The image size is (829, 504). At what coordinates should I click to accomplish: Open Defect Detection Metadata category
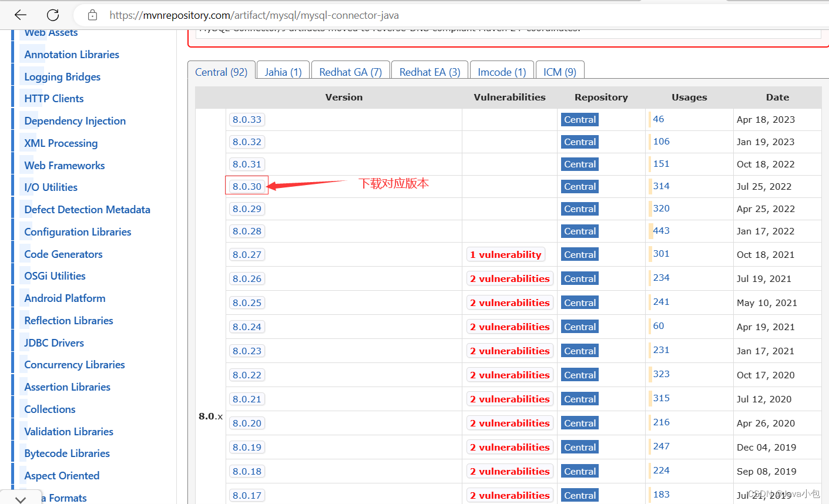point(88,210)
